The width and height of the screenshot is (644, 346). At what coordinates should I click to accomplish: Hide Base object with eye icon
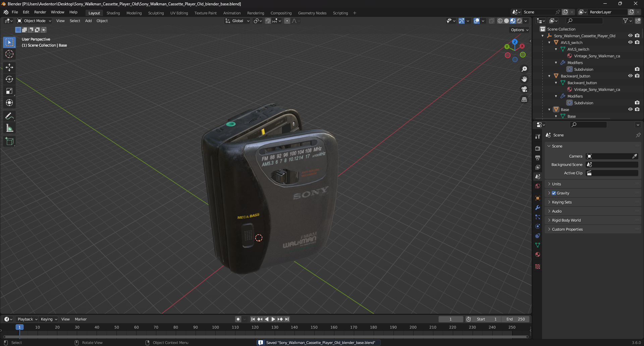[630, 109]
